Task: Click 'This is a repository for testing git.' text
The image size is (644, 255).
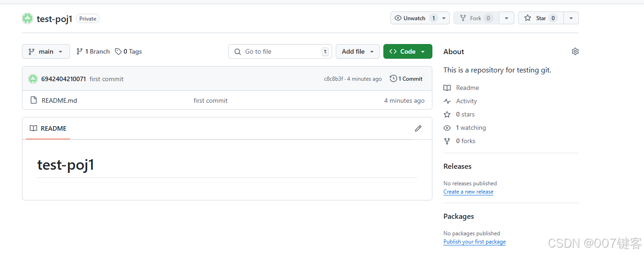Action: tap(497, 70)
